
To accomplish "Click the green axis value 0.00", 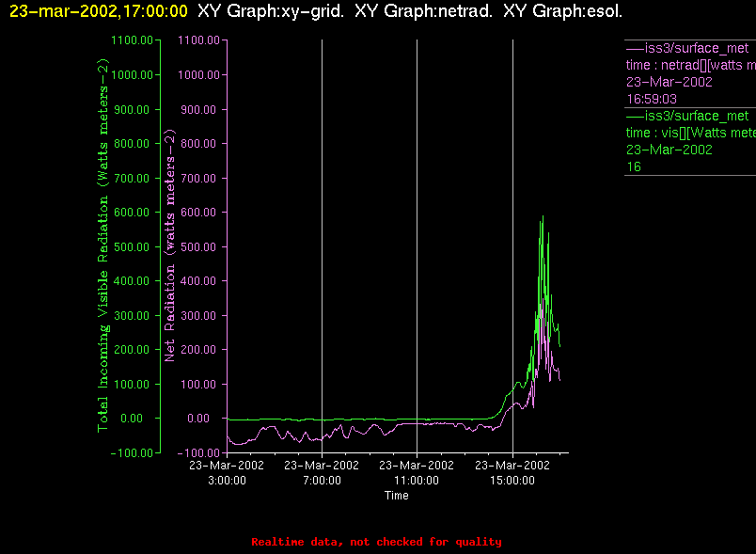I will [x=131, y=418].
